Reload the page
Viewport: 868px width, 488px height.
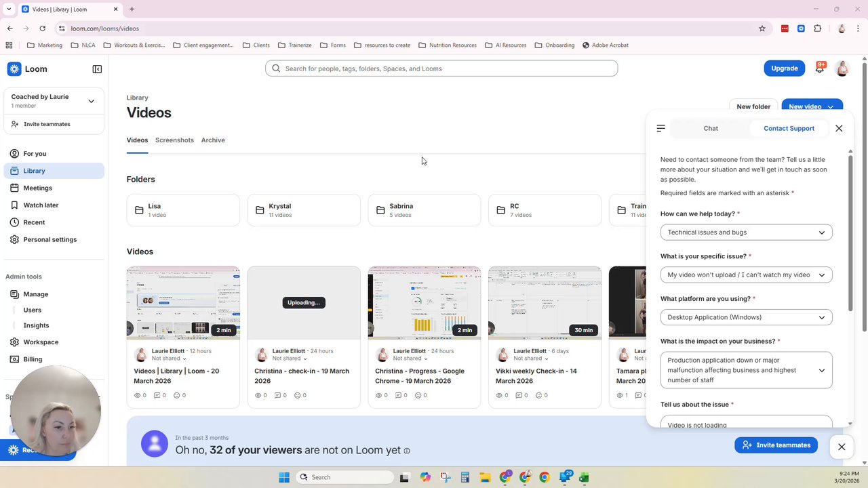[43, 28]
